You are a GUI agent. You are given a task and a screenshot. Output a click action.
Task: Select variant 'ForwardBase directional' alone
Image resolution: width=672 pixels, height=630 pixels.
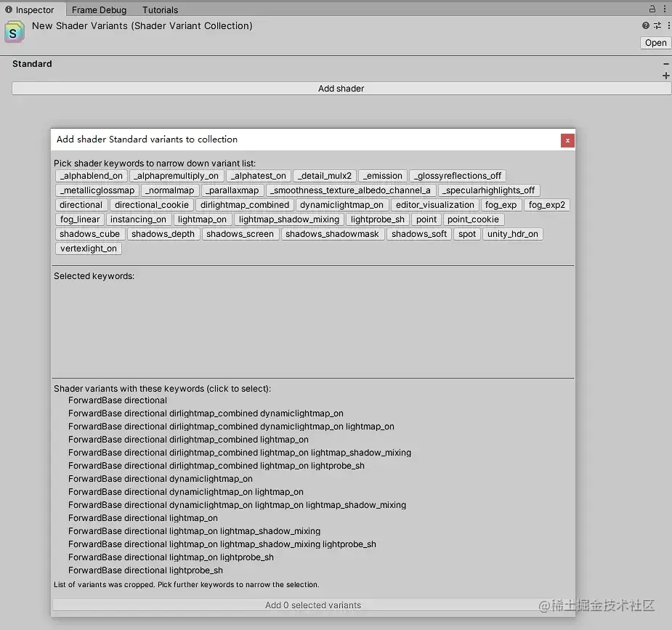point(118,400)
